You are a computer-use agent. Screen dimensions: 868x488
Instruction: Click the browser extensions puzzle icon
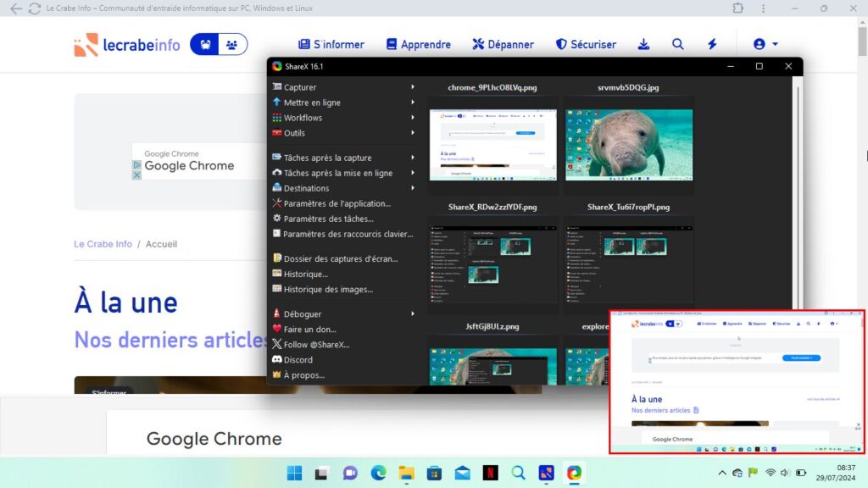(738, 8)
